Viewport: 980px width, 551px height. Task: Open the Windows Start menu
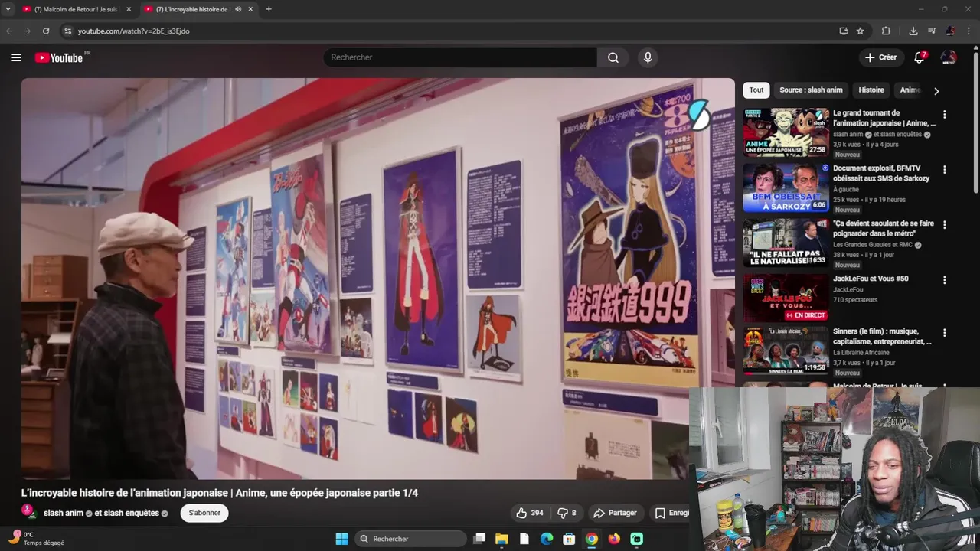click(x=341, y=539)
